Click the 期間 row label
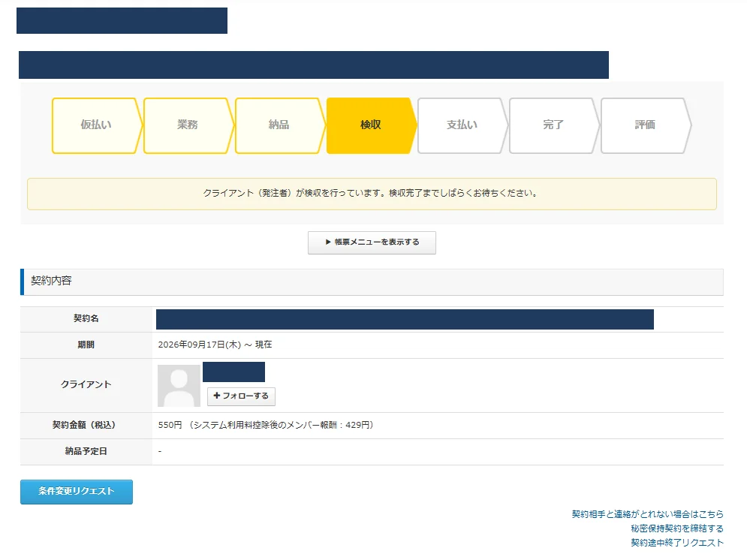This screenshot has width=747, height=560. coord(86,345)
